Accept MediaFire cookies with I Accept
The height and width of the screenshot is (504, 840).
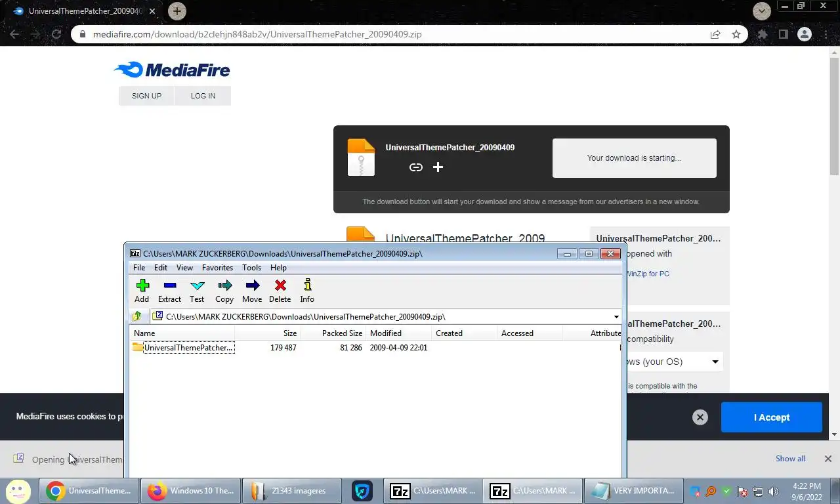pyautogui.click(x=771, y=417)
